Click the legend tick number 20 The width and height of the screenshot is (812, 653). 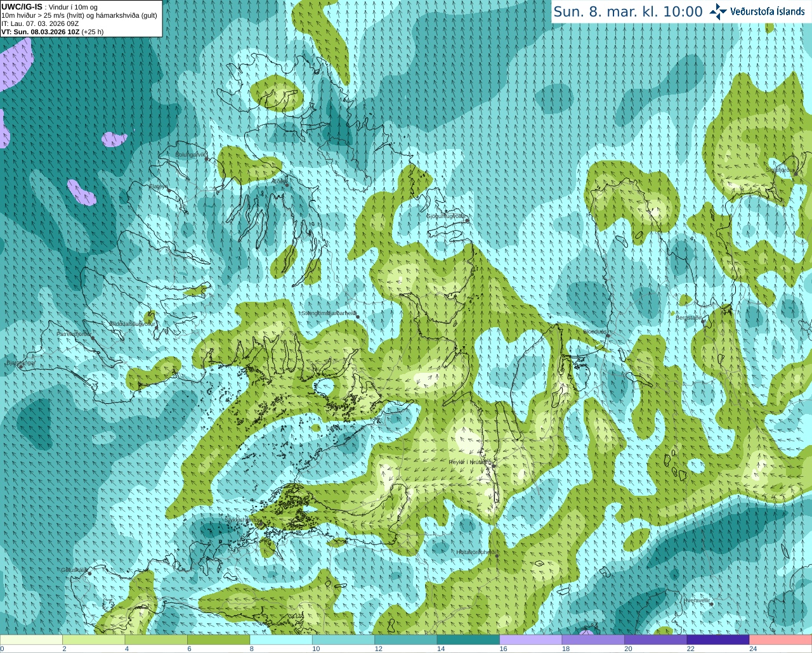point(628,649)
